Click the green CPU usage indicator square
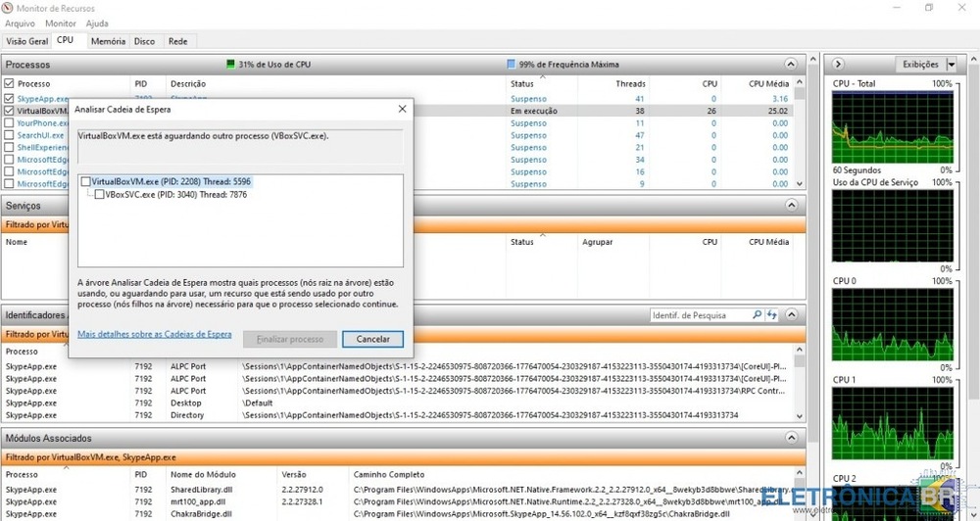Viewport: 980px width, 521px height. (x=231, y=65)
